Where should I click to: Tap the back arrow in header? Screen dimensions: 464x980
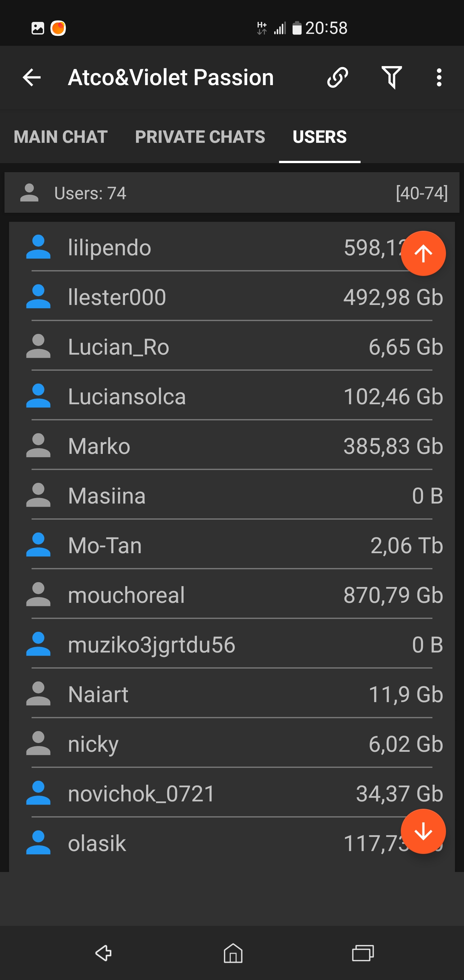click(32, 78)
